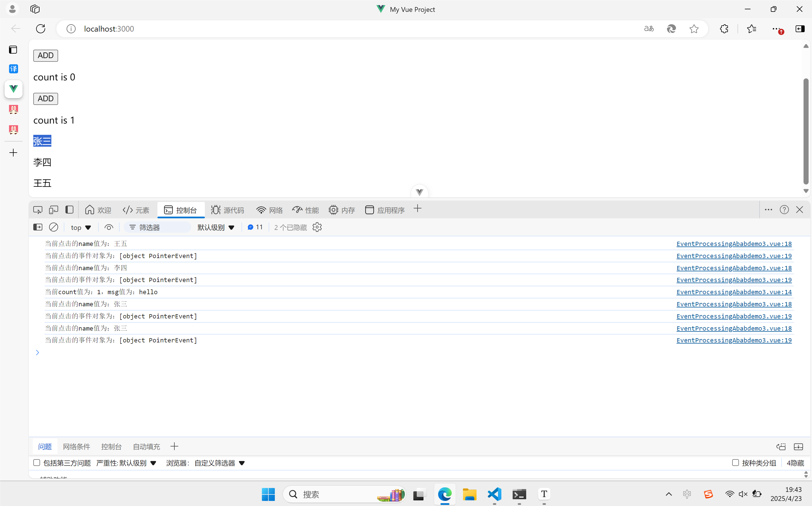Viewport: 812px width, 506px height.
Task: Refresh the localhost page
Action: [41, 29]
